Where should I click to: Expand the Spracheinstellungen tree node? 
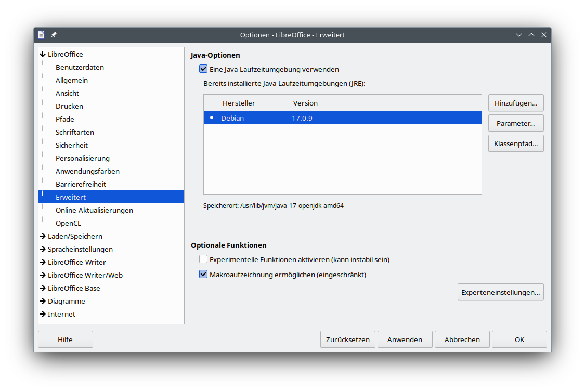click(43, 249)
